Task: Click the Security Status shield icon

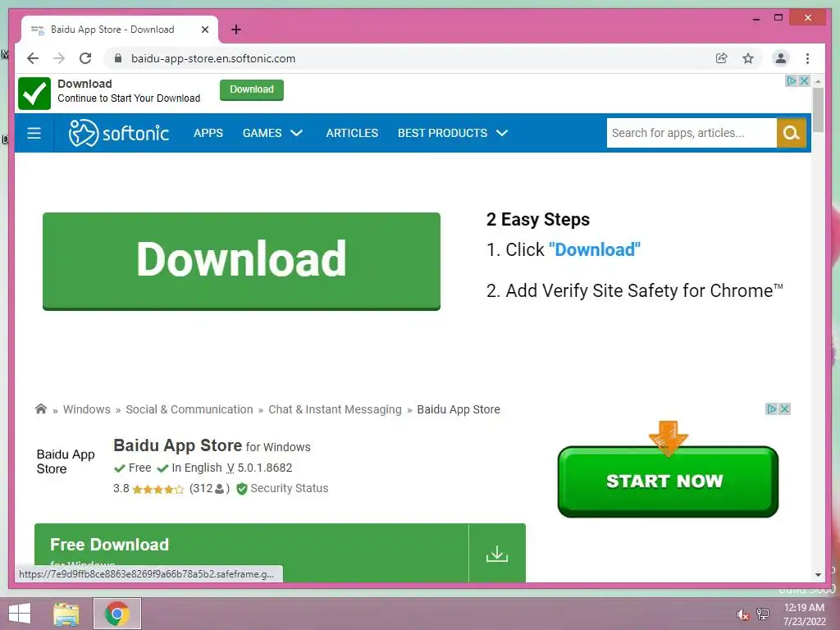Action: pyautogui.click(x=242, y=489)
